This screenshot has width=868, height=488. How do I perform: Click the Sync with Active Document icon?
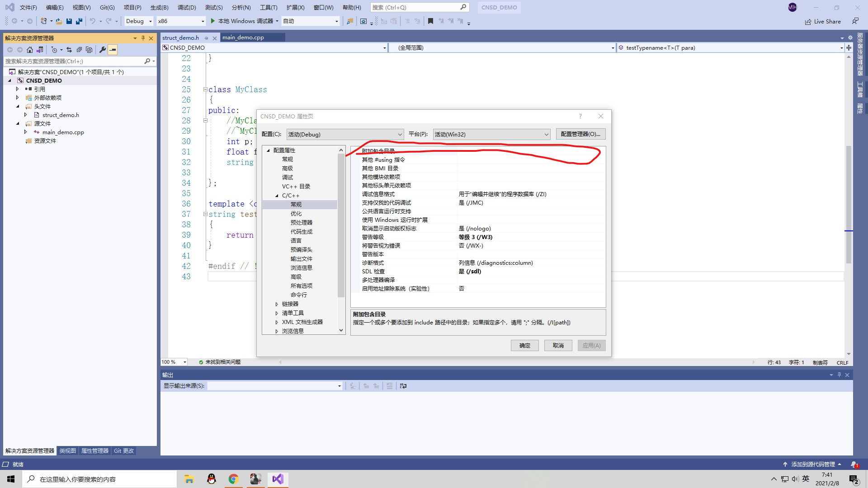[69, 50]
